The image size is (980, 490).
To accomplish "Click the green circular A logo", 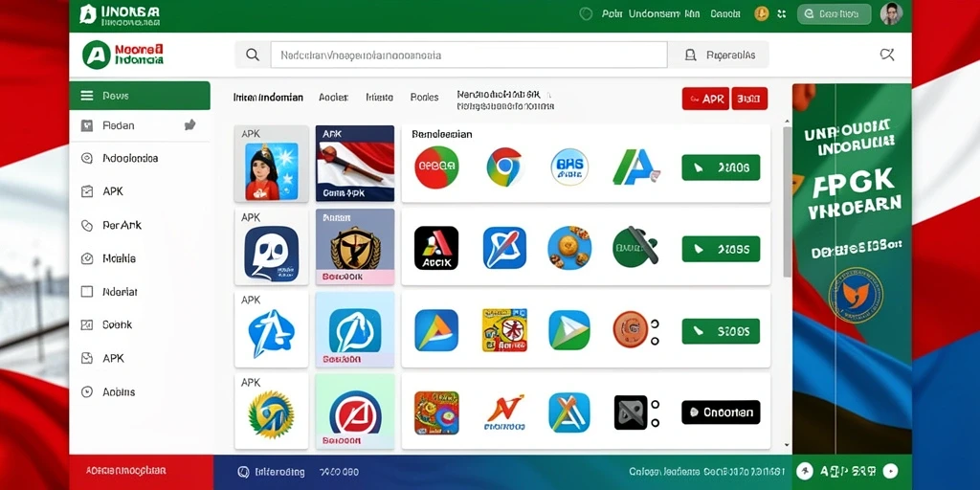I will (x=97, y=55).
